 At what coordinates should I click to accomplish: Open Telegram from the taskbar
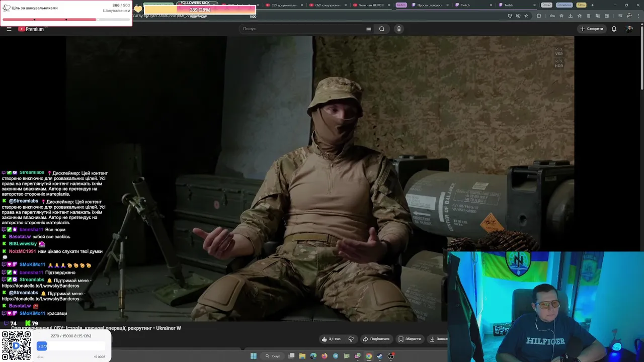pos(336,356)
